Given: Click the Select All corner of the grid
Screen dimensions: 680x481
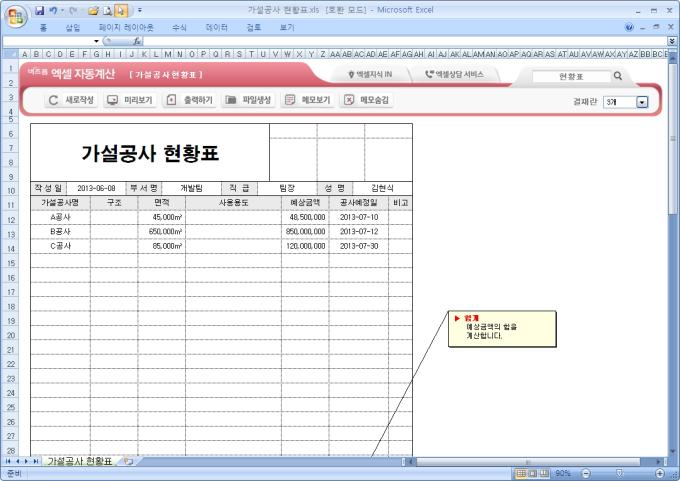Looking at the screenshot, I should [10, 54].
